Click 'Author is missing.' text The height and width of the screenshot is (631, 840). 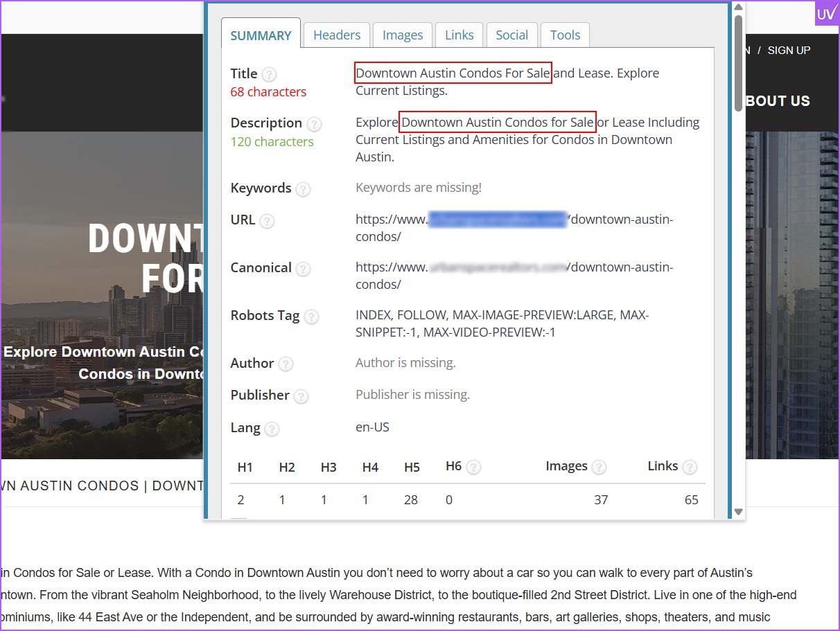(x=405, y=363)
